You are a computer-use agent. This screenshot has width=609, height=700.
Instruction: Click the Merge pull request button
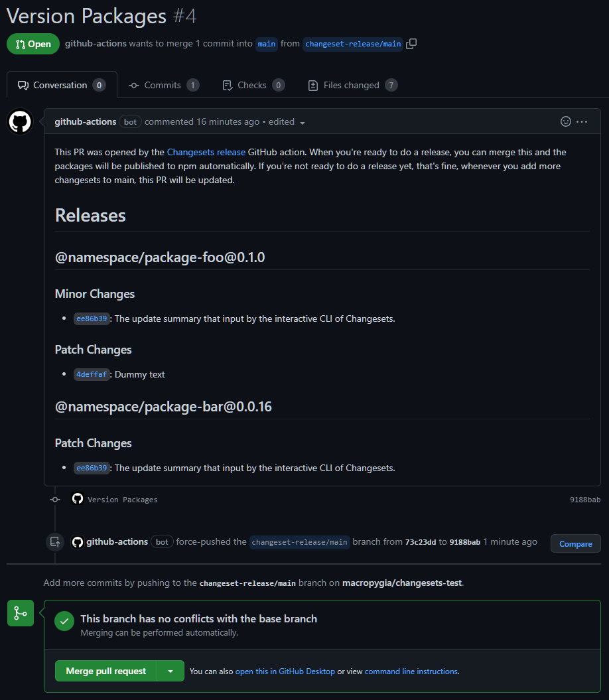pos(106,671)
